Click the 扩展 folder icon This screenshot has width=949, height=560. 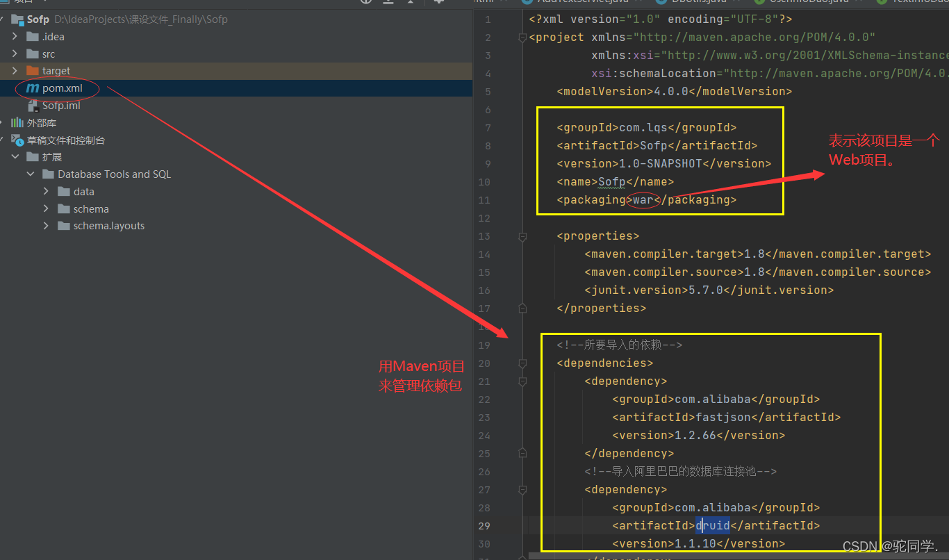(33, 157)
